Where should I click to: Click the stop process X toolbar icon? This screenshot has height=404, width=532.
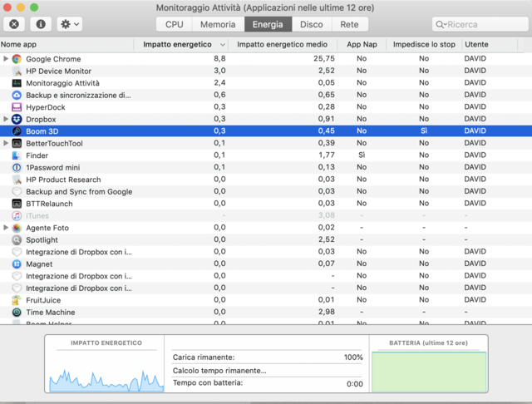coord(14,24)
